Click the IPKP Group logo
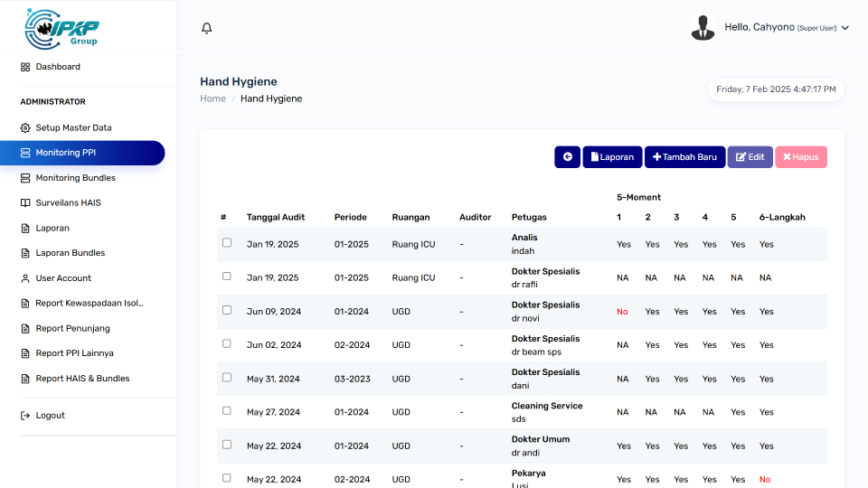The height and width of the screenshot is (488, 868). 62,28
